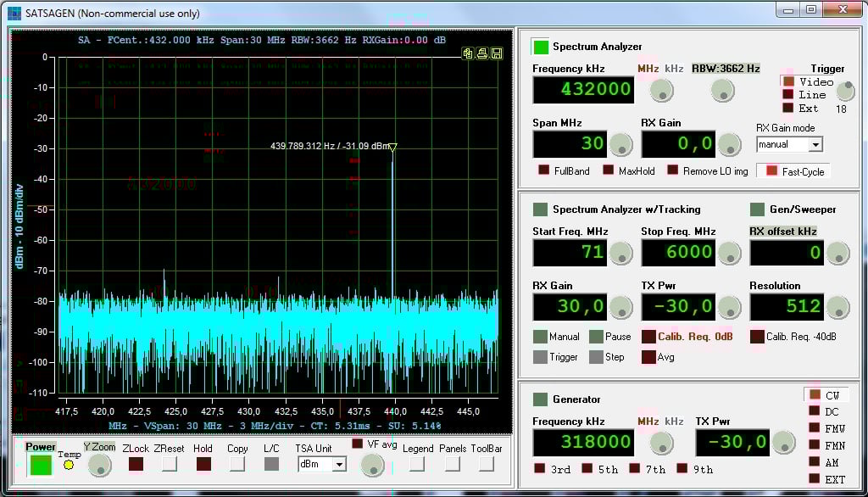Click the Resolution knob
The height and width of the screenshot is (497, 868).
point(838,308)
